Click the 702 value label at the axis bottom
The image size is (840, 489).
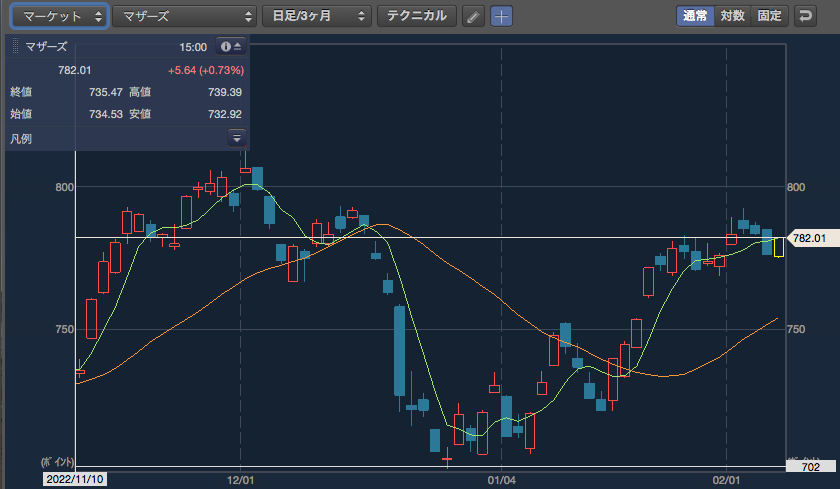click(x=810, y=467)
